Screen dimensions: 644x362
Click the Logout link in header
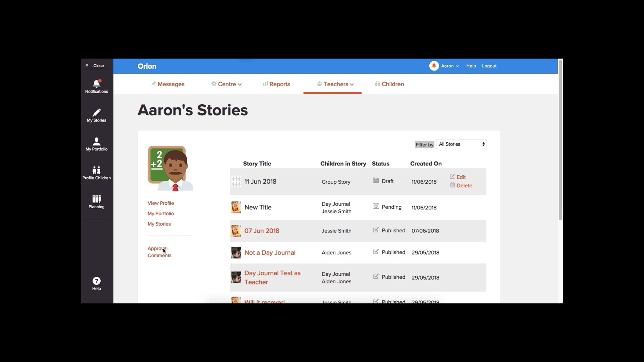pos(489,66)
